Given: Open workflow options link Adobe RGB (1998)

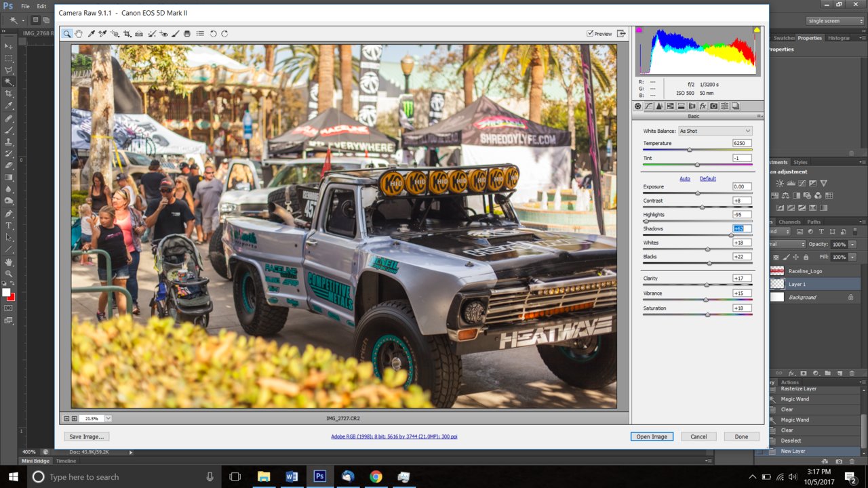Looking at the screenshot, I should click(x=394, y=436).
